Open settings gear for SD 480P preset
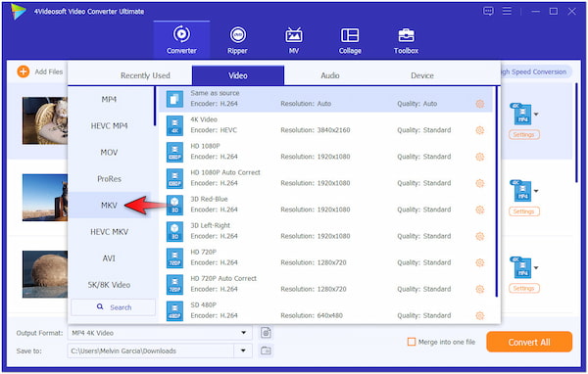588x374 pixels. coord(479,315)
